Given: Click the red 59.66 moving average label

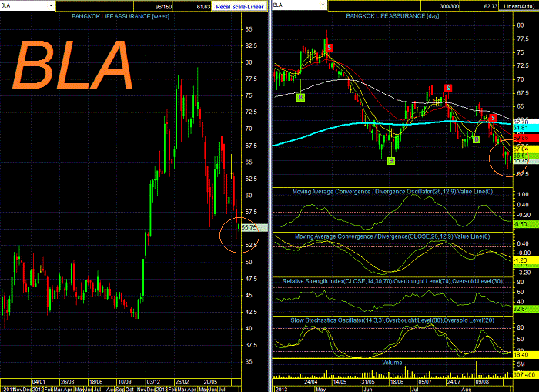Looking at the screenshot, I should click(x=525, y=138).
